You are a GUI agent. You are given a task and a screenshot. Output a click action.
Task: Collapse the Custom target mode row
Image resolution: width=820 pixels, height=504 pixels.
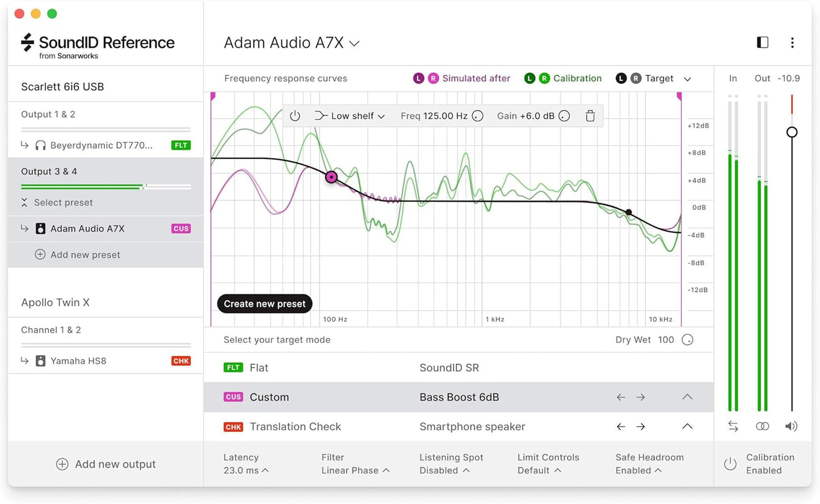tap(687, 397)
